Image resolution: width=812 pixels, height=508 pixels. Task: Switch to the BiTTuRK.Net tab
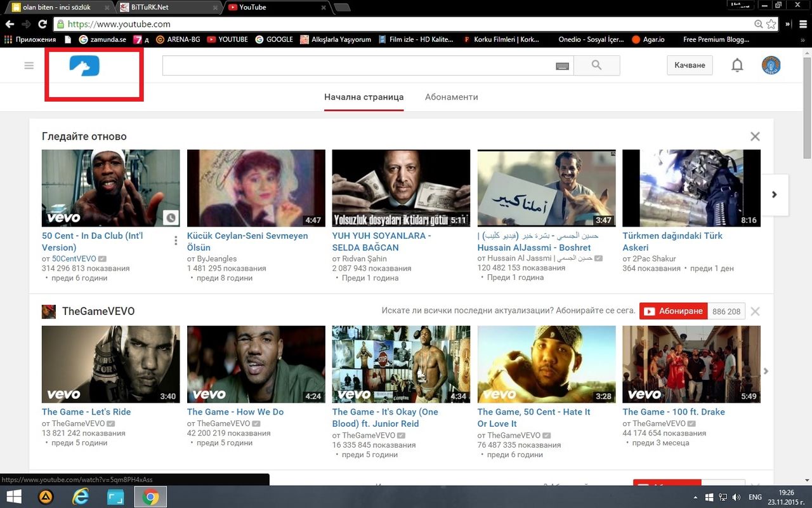(168, 8)
